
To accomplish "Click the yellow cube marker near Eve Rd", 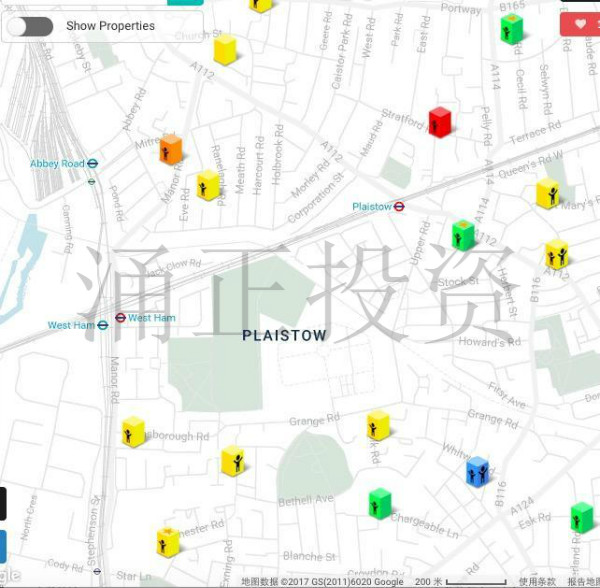I will [x=208, y=185].
